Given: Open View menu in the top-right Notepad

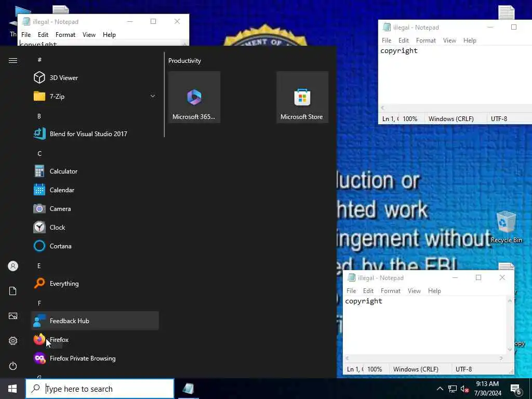Looking at the screenshot, I should pyautogui.click(x=449, y=41).
